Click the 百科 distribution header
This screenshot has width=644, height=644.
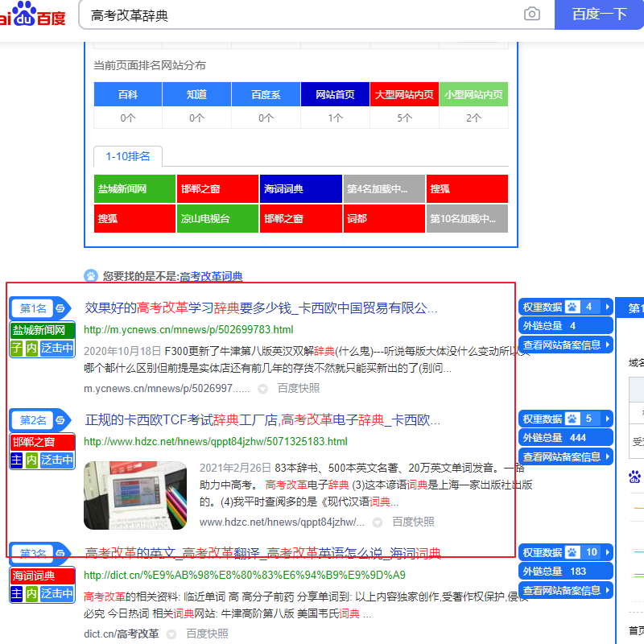[x=128, y=94]
